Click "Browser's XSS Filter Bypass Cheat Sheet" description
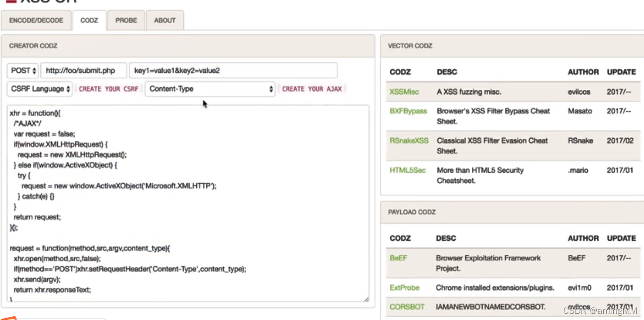The width and height of the screenshot is (644, 320). (x=494, y=116)
